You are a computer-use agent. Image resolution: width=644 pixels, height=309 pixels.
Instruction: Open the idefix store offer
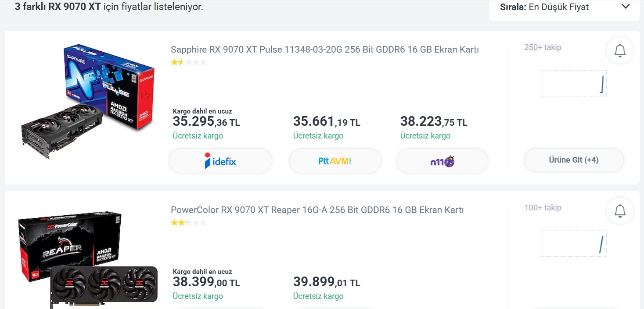coord(220,161)
